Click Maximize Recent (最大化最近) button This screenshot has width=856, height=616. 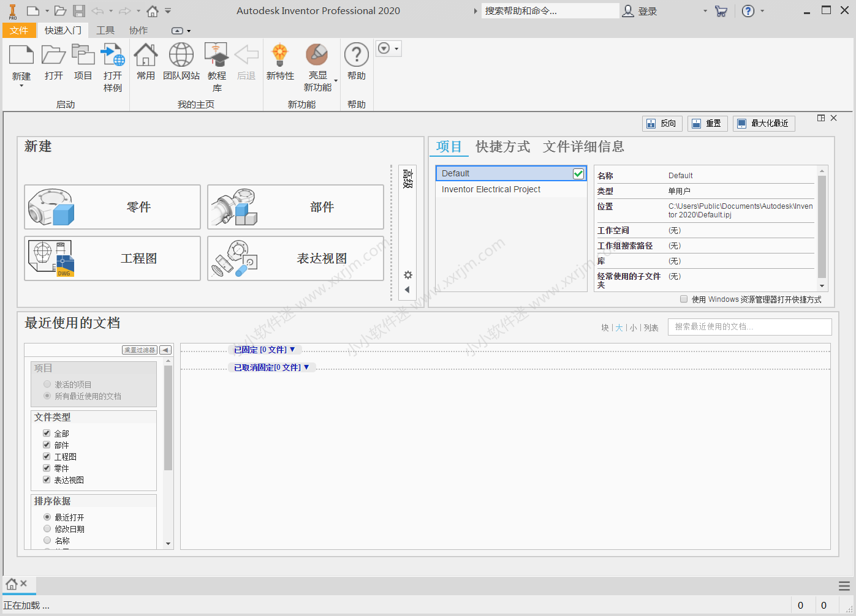763,124
